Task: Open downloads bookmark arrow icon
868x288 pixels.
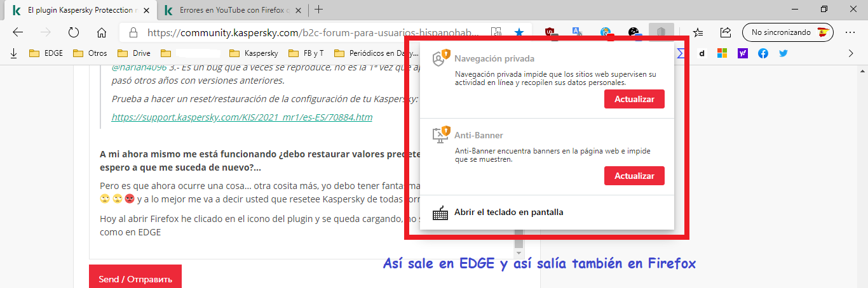Action: 14,53
